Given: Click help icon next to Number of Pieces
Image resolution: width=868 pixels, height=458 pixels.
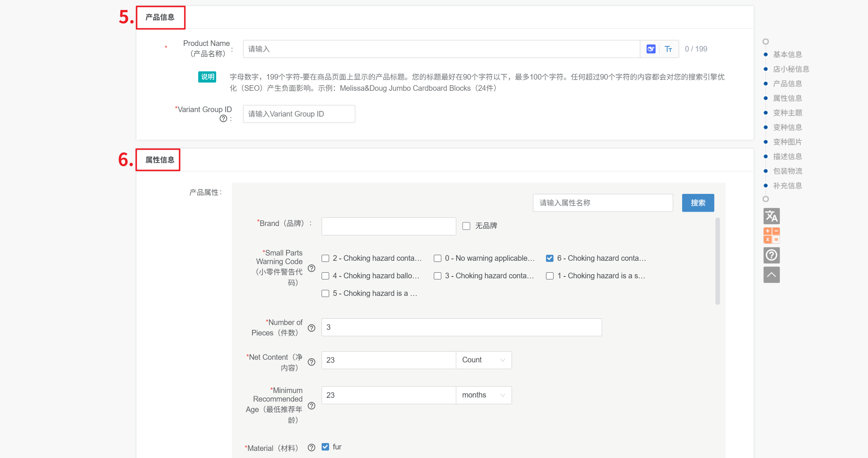Looking at the screenshot, I should point(312,328).
